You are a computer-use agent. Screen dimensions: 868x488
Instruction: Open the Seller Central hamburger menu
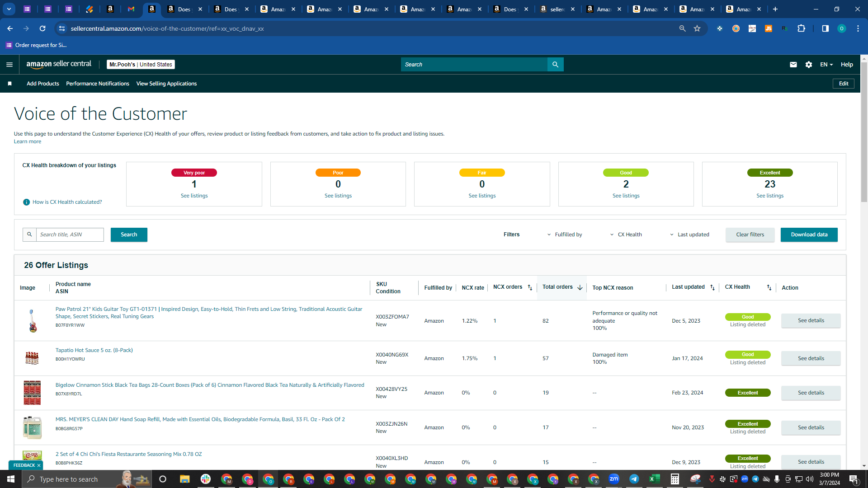click(x=9, y=65)
